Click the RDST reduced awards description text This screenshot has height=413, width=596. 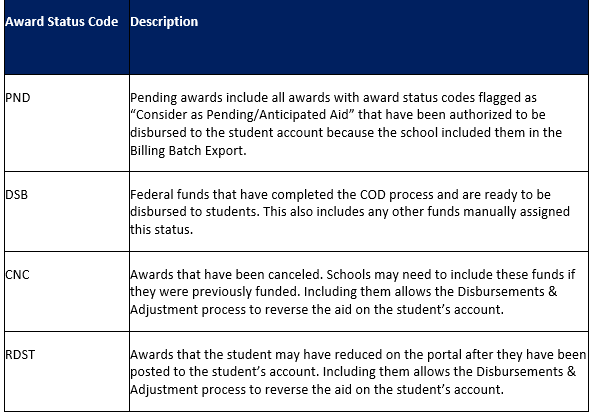pos(358,372)
